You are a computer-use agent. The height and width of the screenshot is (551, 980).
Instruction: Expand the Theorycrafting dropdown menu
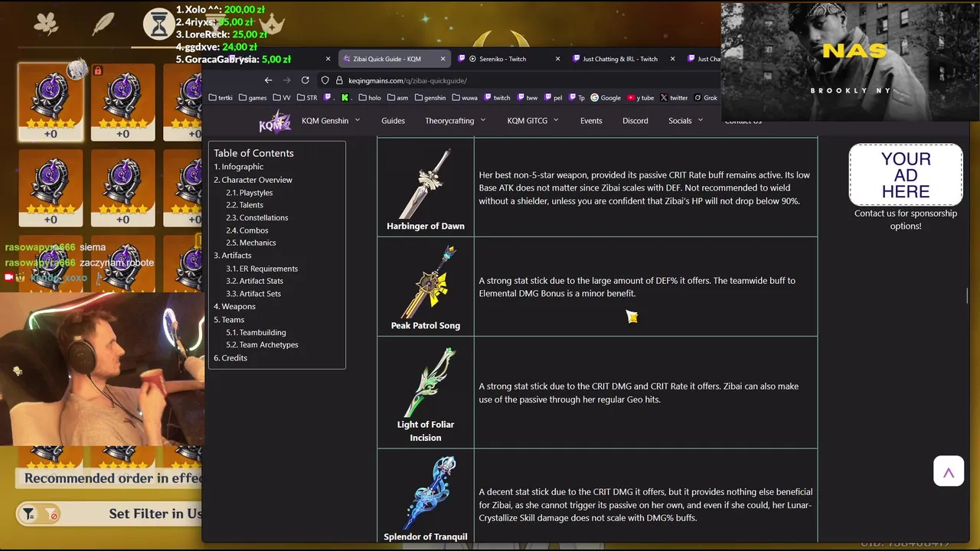click(x=456, y=121)
